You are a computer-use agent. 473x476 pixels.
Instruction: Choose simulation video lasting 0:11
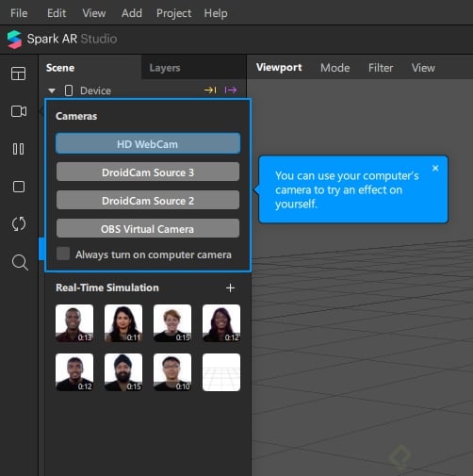[123, 323]
